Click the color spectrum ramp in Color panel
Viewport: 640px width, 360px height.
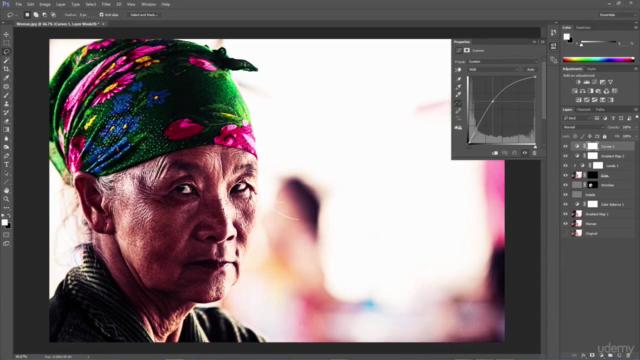pos(598,60)
